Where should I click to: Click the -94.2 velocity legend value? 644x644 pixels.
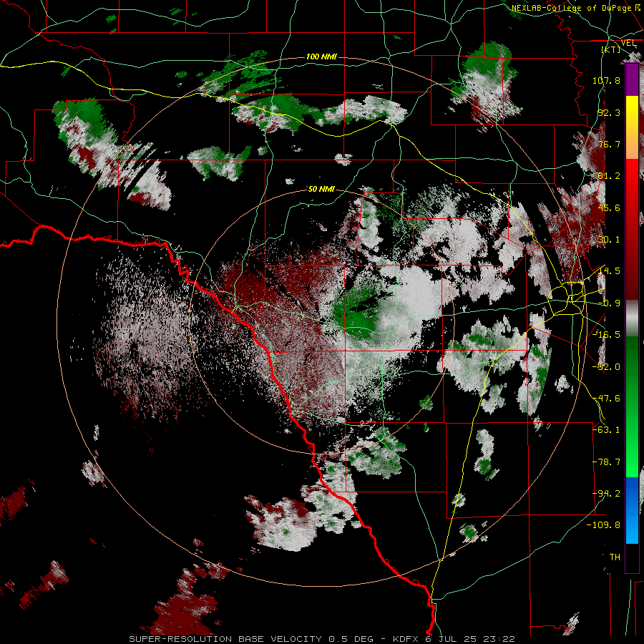[x=606, y=494]
